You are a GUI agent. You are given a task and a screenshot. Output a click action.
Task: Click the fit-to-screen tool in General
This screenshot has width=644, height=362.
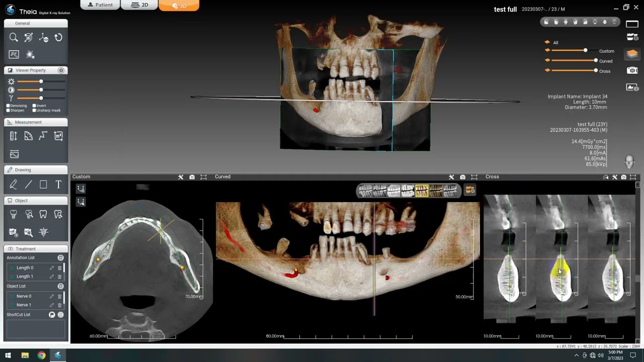(29, 38)
